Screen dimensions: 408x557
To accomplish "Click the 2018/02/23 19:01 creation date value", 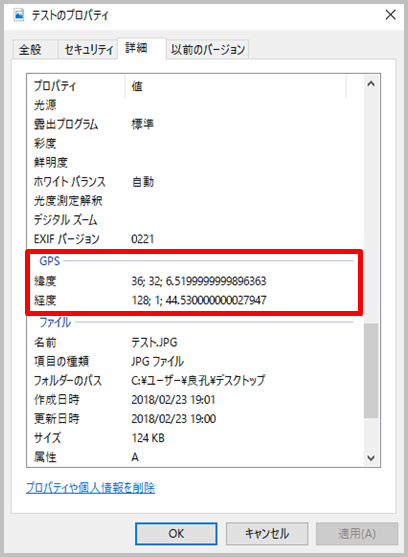I will pyautogui.click(x=173, y=400).
